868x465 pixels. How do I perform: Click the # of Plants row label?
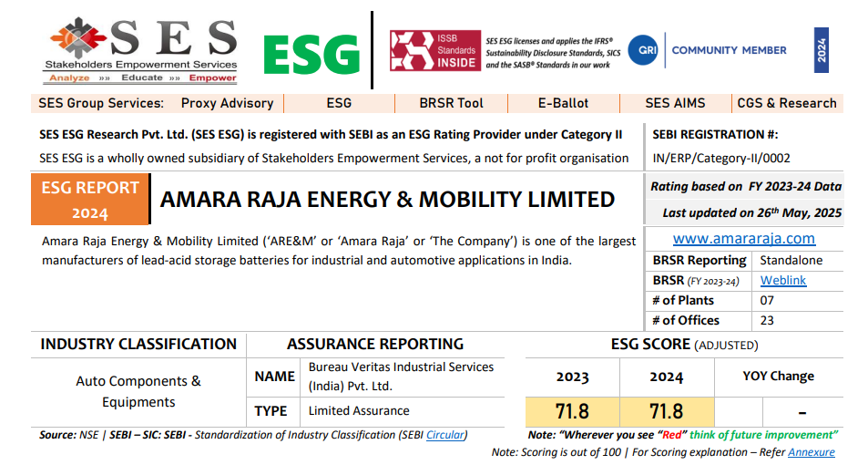point(683,300)
